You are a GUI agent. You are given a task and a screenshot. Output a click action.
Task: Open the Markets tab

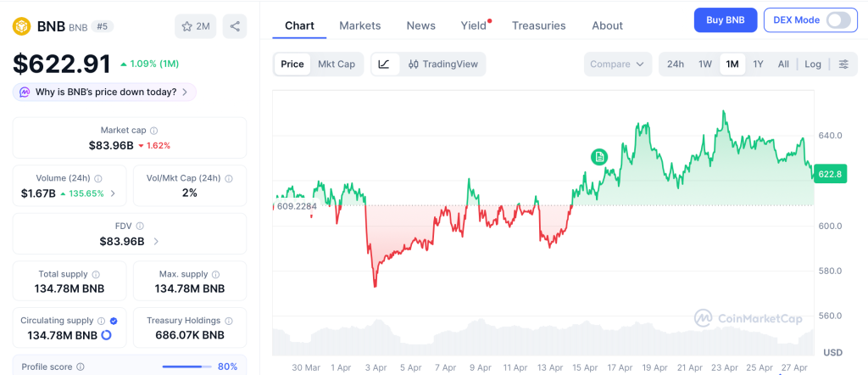[360, 25]
